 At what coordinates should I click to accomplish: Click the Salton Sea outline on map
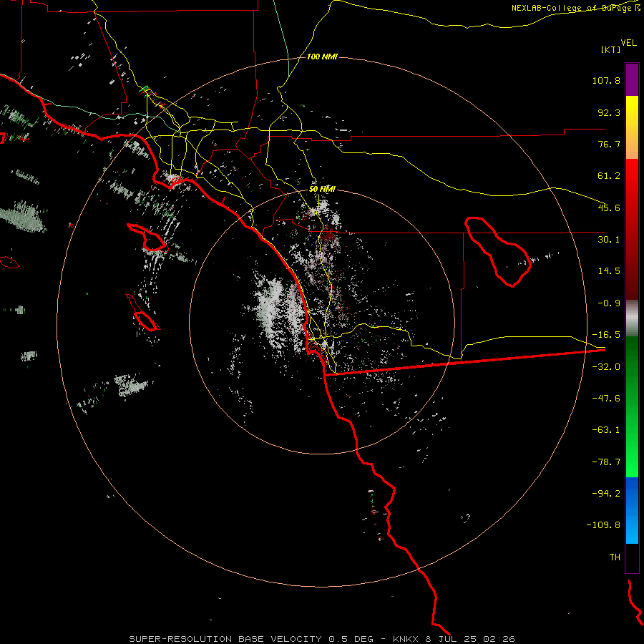[x=498, y=252]
